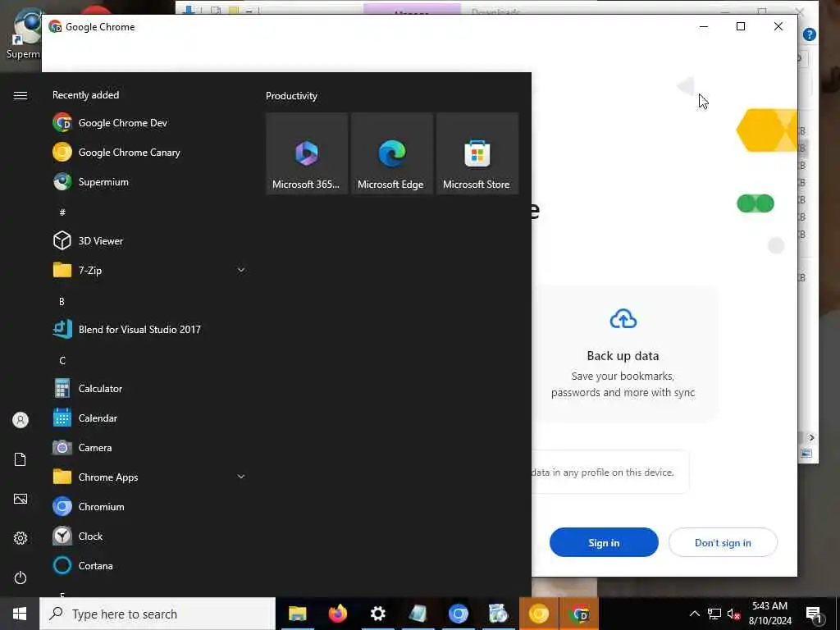Open the Microsoft 365 tile
Image resolution: width=840 pixels, height=630 pixels.
(307, 153)
